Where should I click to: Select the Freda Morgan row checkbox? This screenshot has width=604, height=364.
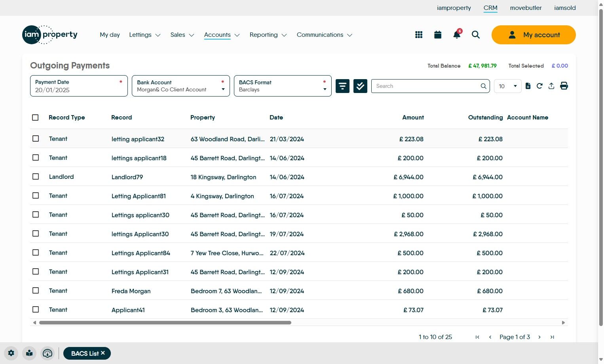pos(36,290)
